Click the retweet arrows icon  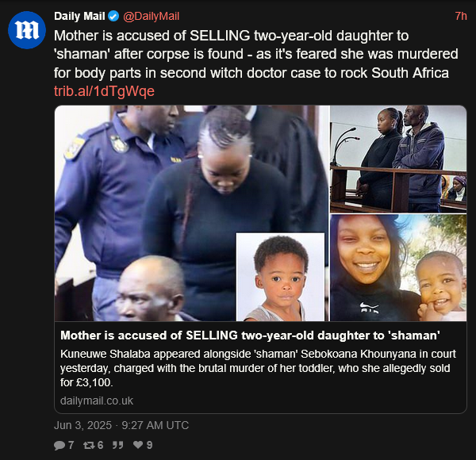[x=89, y=445]
